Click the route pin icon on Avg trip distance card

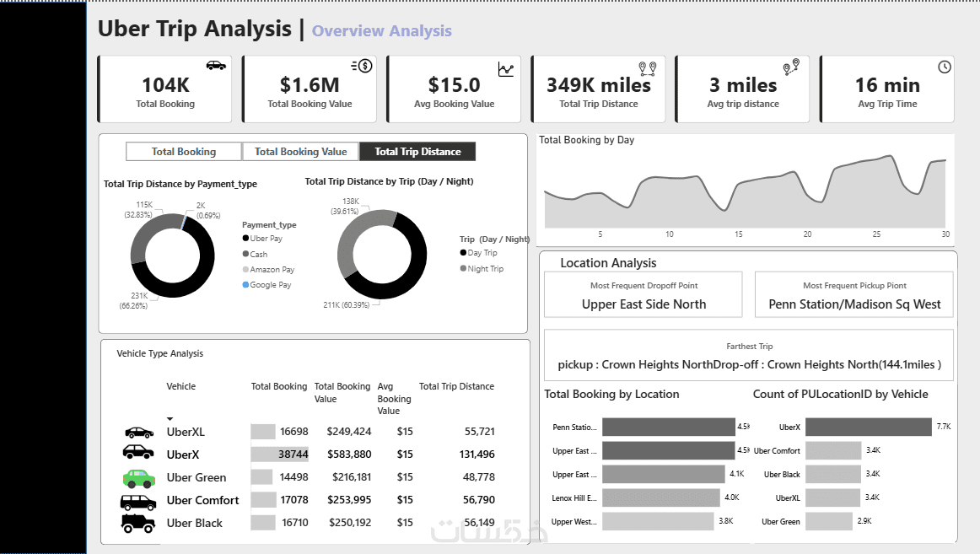point(791,67)
